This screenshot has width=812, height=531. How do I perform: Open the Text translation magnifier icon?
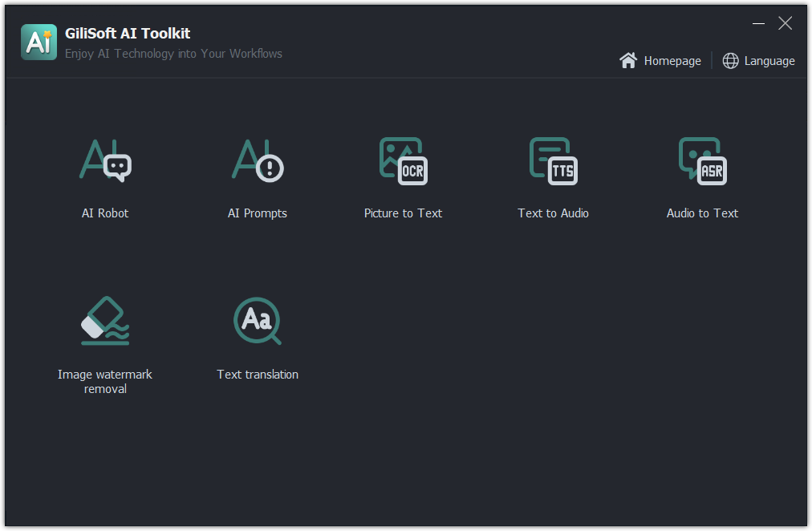pos(258,321)
